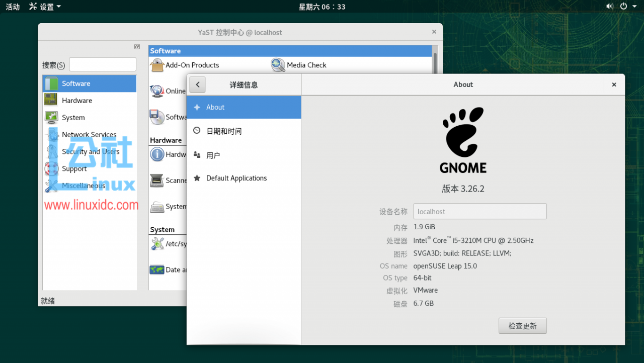Click the 6.7 GB disk value

424,304
